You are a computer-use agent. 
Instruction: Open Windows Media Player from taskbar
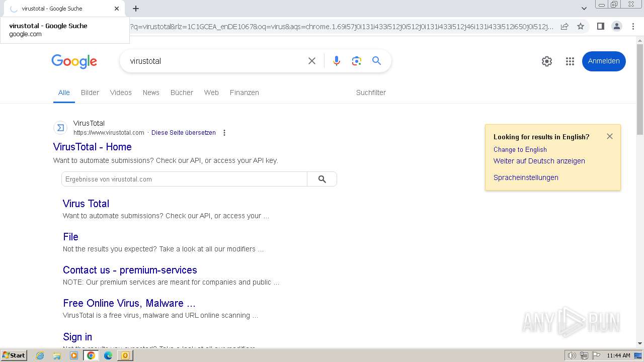[74, 355]
